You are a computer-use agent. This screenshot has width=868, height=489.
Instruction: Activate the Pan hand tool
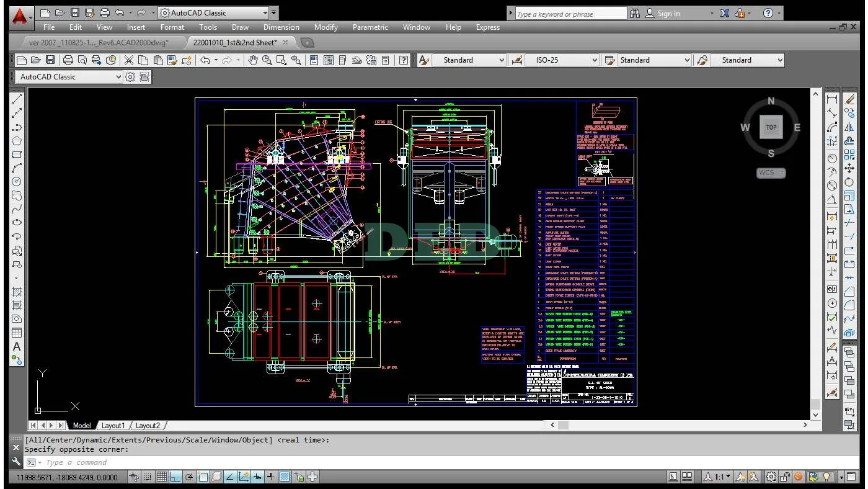[x=253, y=60]
